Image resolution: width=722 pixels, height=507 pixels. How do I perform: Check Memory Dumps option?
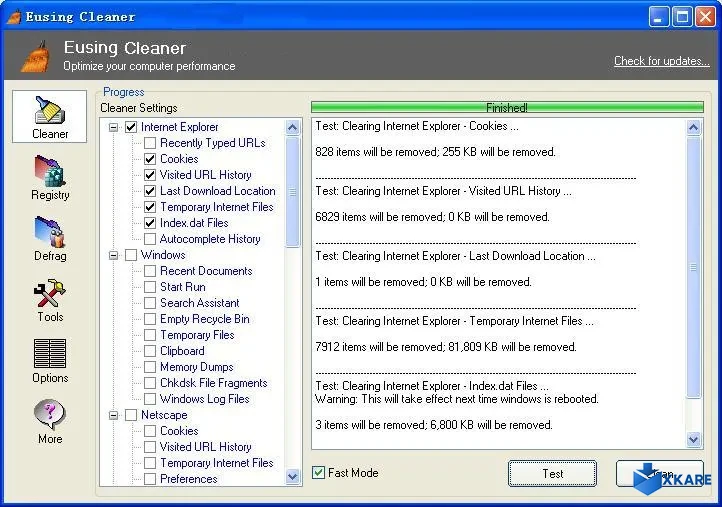(150, 367)
